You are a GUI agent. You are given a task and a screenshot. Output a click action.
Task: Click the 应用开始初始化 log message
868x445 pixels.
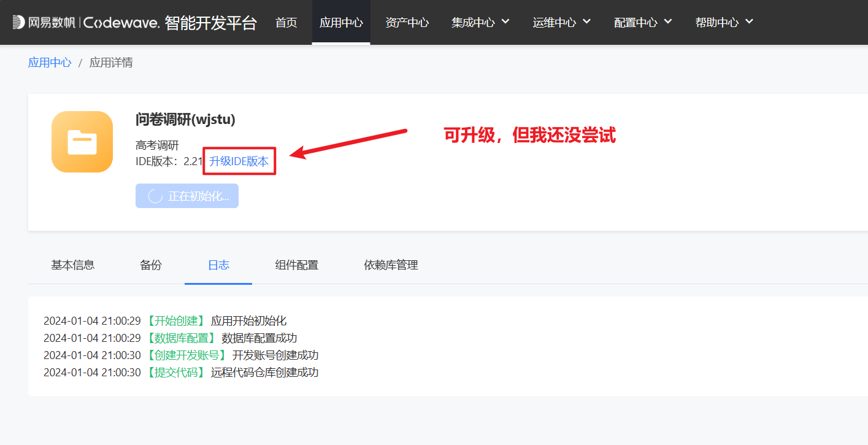(x=249, y=320)
